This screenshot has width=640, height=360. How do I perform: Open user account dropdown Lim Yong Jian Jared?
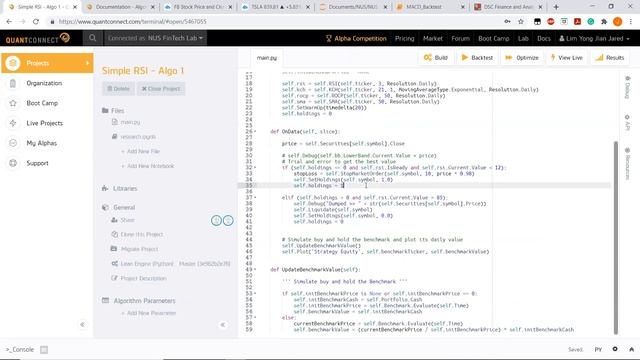(x=594, y=38)
